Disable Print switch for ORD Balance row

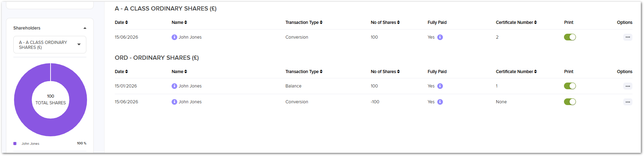(x=570, y=86)
